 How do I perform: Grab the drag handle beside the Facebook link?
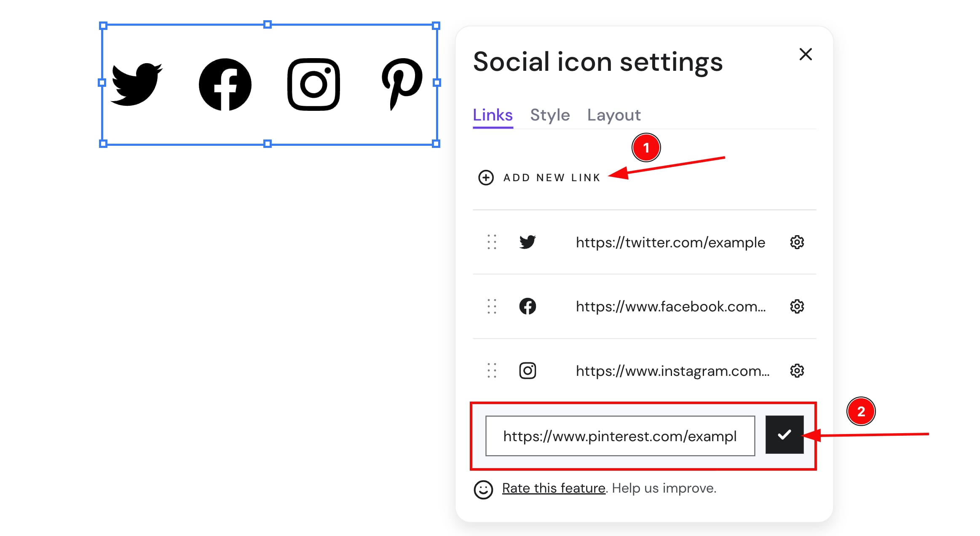tap(491, 307)
